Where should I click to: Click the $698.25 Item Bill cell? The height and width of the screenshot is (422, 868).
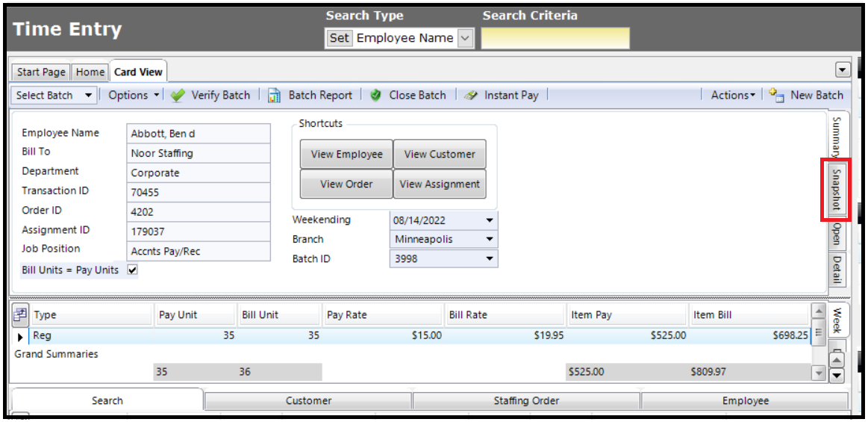(749, 335)
